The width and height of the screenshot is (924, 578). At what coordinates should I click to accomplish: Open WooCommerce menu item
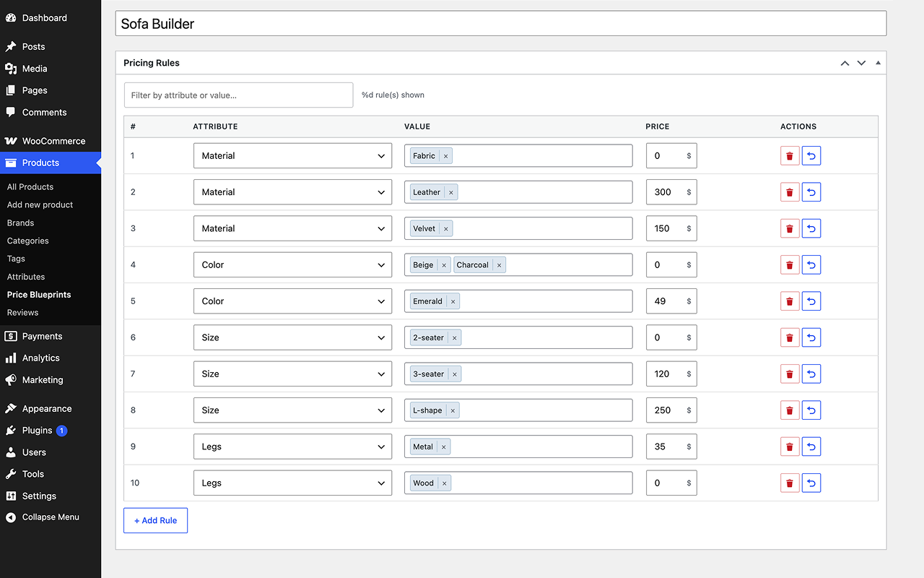tap(51, 141)
